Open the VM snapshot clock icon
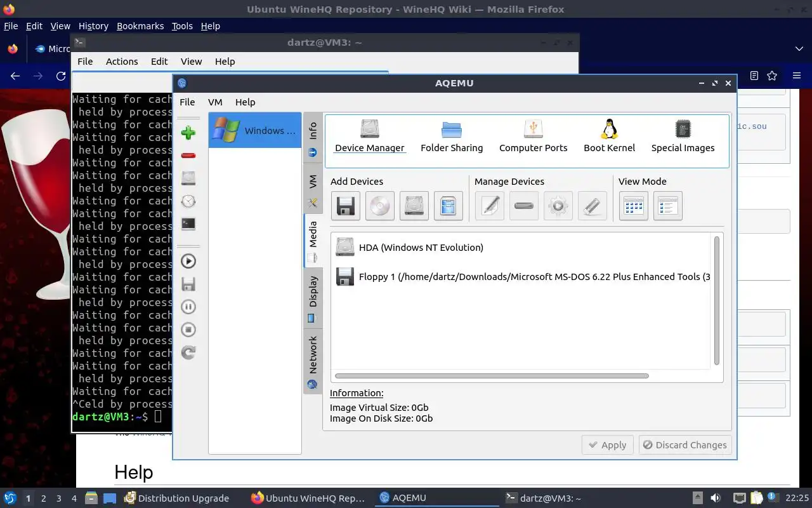The height and width of the screenshot is (508, 812). (188, 201)
